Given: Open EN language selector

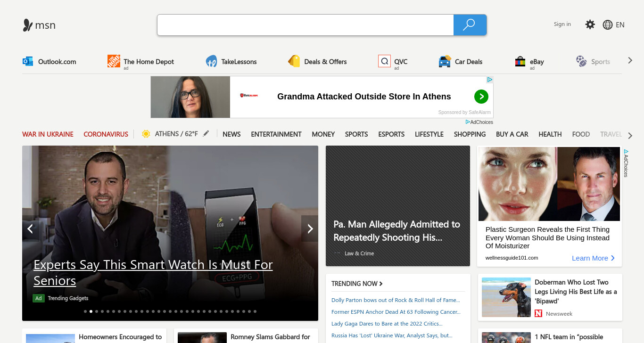Looking at the screenshot, I should pos(620,25).
